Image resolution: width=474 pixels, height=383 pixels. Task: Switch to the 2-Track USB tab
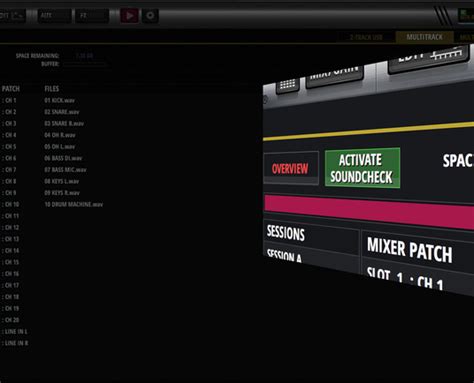[366, 37]
